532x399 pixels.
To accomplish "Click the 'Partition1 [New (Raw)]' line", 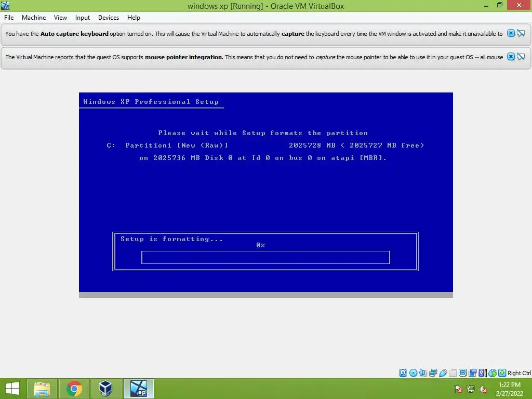I will pyautogui.click(x=265, y=145).
